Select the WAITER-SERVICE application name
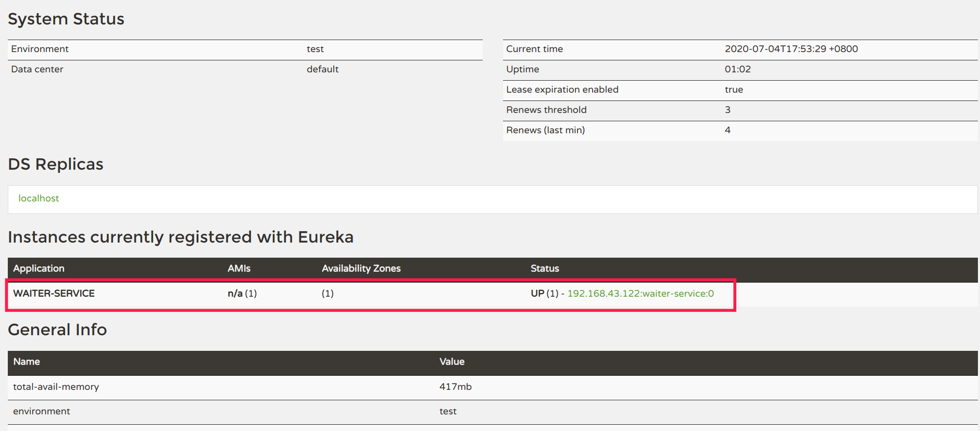This screenshot has width=980, height=431. click(54, 294)
